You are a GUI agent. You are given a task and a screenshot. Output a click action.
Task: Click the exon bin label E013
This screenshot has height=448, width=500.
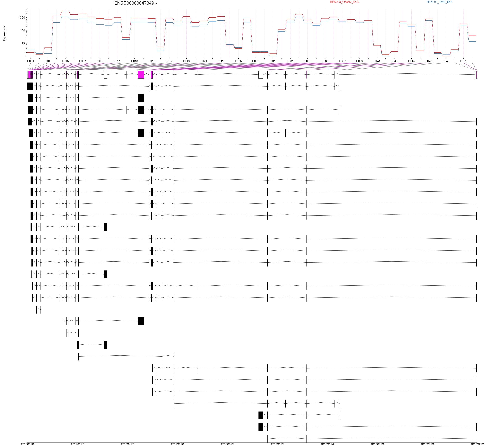135,61
